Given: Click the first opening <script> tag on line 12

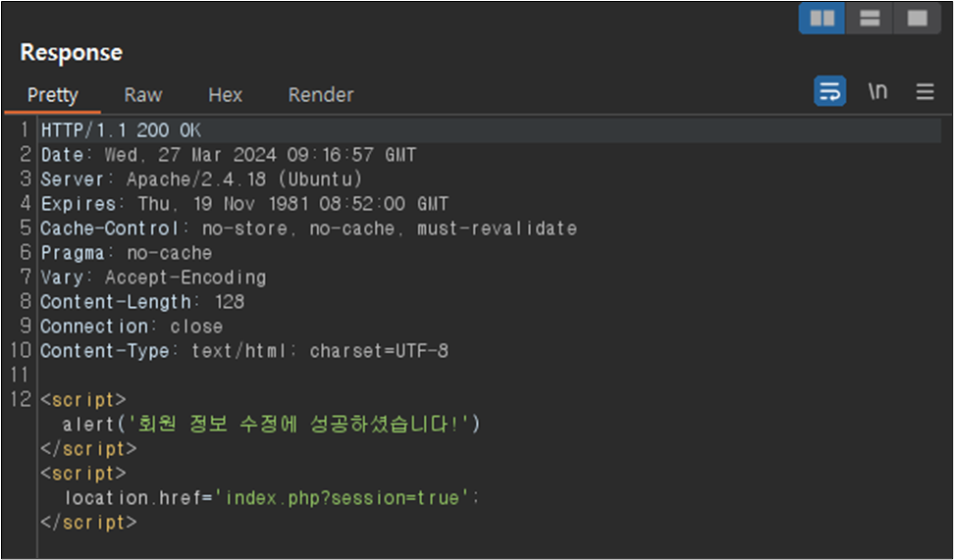Looking at the screenshot, I should 83,400.
